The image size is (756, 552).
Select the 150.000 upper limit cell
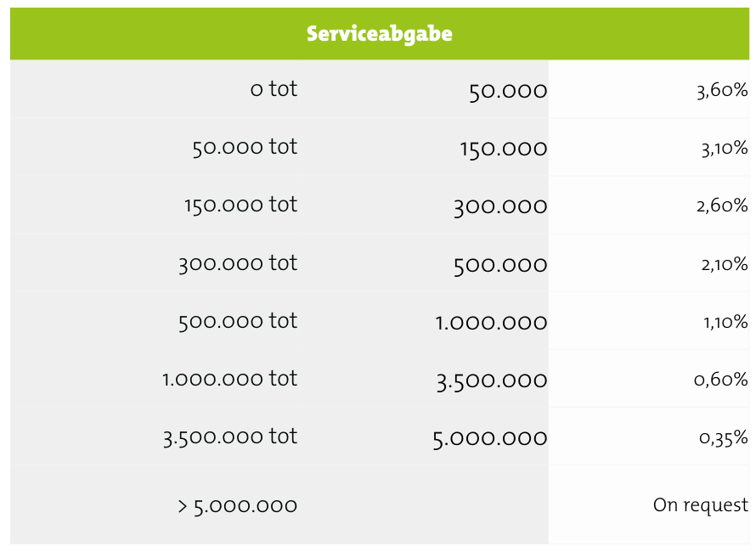[423, 147]
